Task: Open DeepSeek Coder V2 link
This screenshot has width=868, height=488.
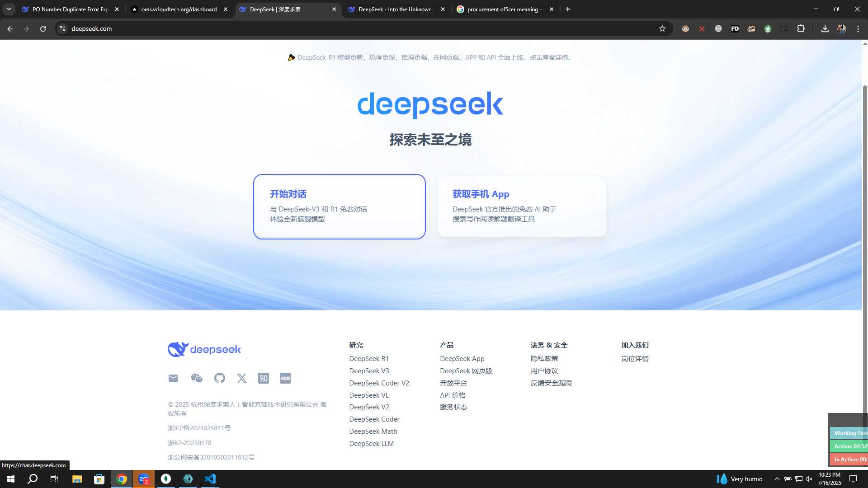Action: (x=379, y=383)
